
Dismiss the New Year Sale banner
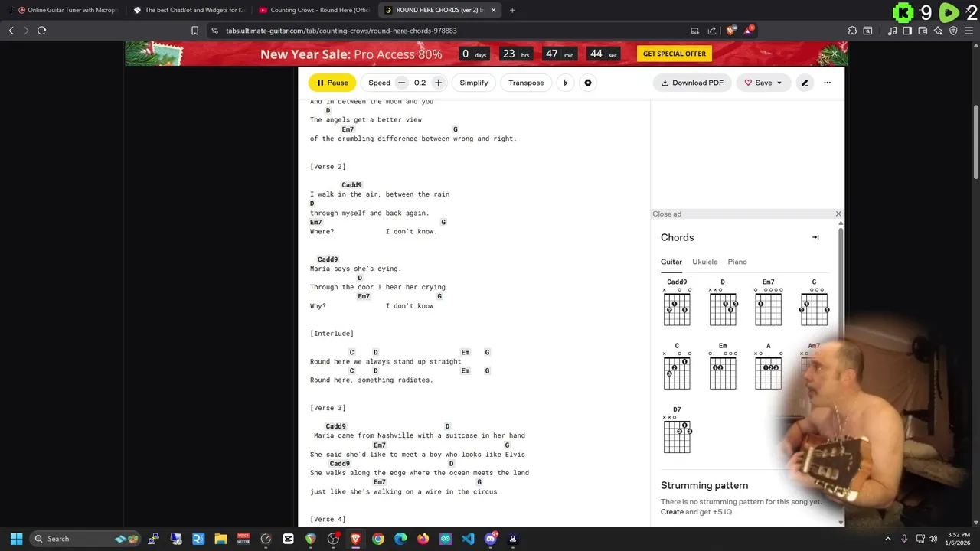[835, 54]
